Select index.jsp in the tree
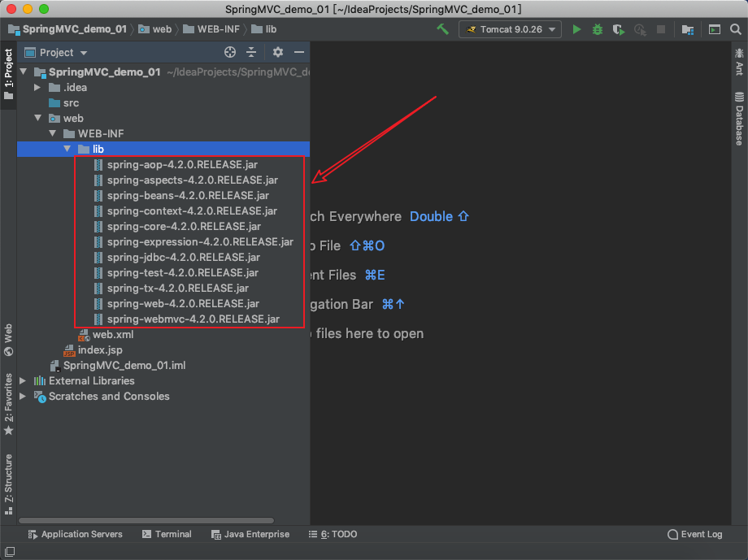 [93, 349]
